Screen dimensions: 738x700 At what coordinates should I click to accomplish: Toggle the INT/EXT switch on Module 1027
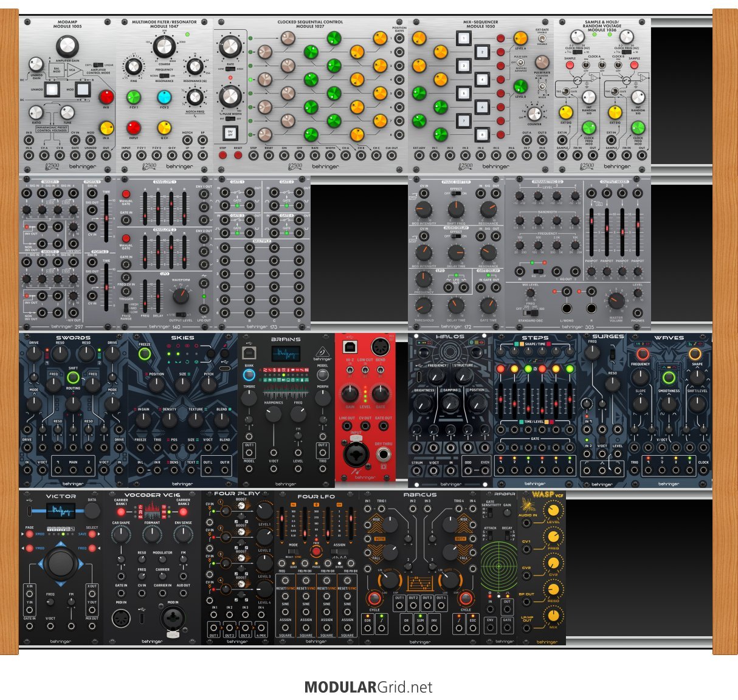click(x=230, y=119)
